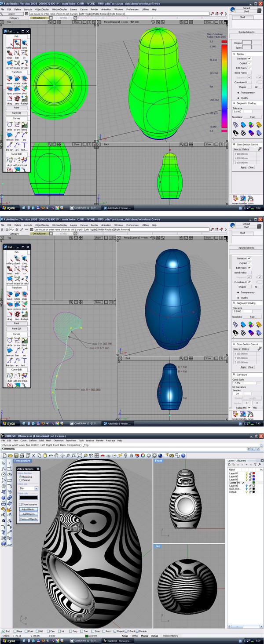
Task: Open Perspective viewport title menu in Rhino
Action: click(x=22, y=461)
